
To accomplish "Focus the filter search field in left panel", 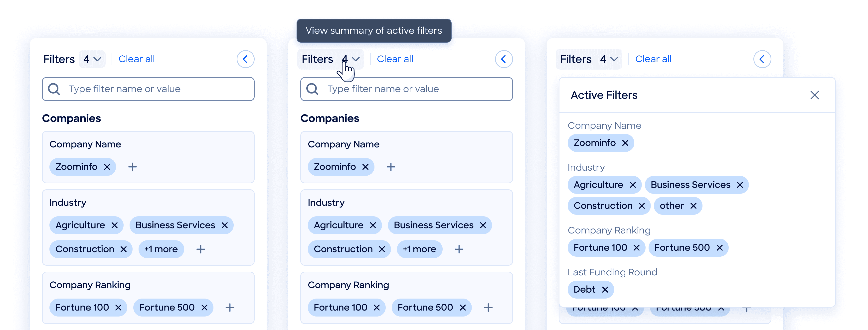I will 148,89.
